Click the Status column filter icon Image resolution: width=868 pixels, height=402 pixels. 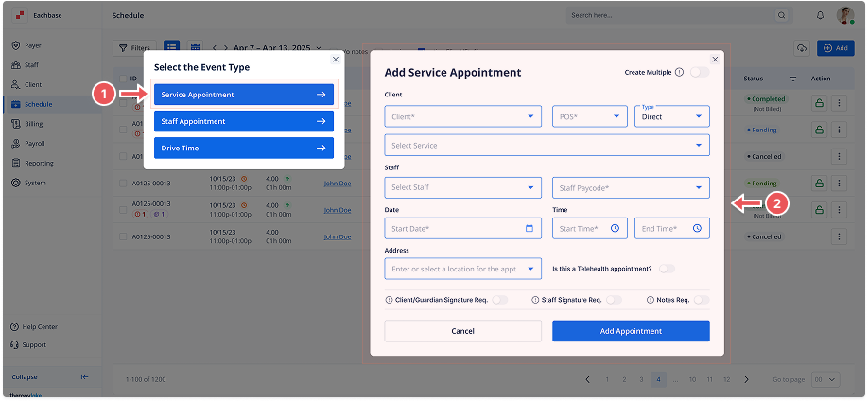[x=792, y=79]
